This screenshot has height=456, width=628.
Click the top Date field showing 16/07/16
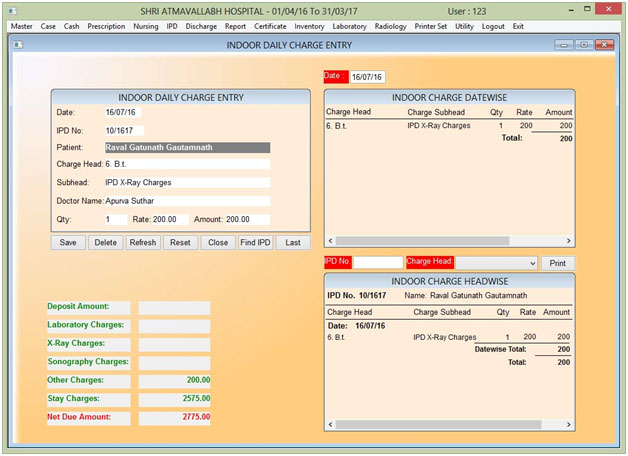click(x=369, y=77)
